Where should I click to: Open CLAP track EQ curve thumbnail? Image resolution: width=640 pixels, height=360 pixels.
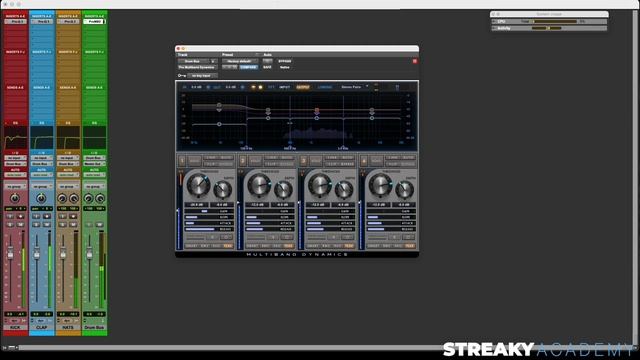(42, 138)
